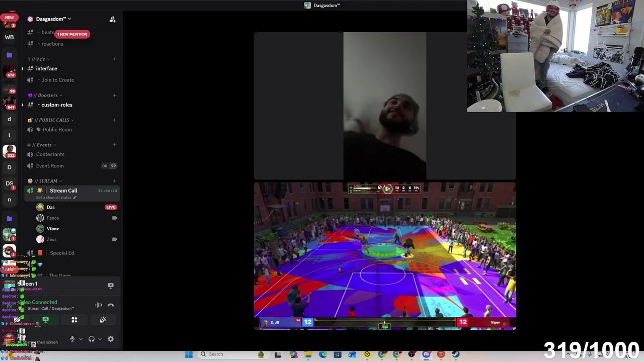644x362 pixels.
Task: Jump to the 1 New Mention pill
Action: click(x=72, y=34)
